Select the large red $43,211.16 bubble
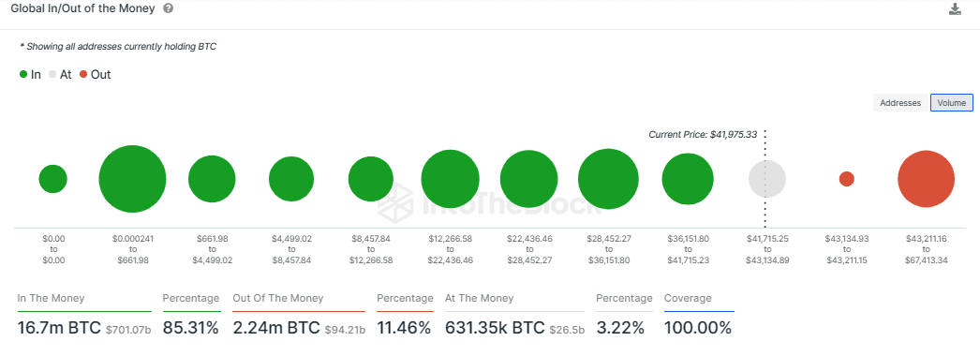This screenshot has width=980, height=356. point(927,179)
